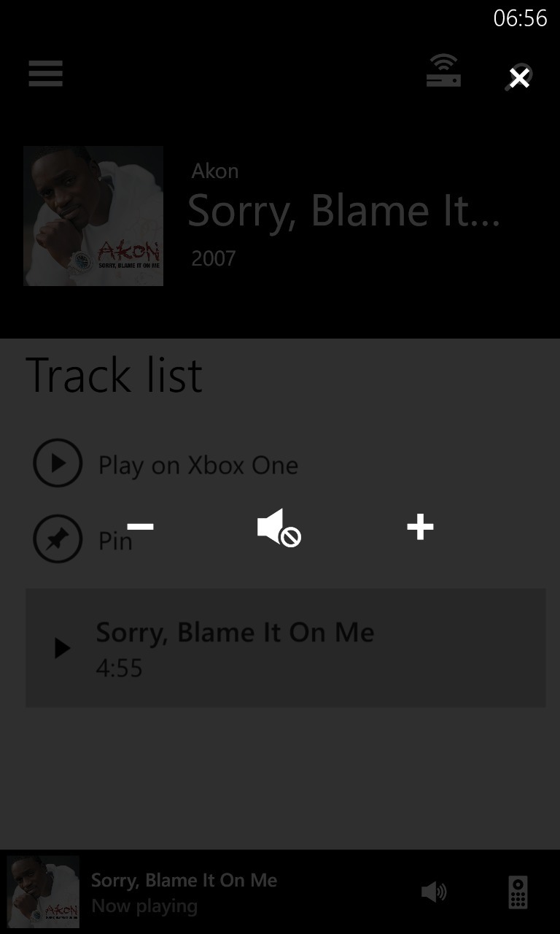Viewport: 560px width, 934px height.
Task: Open the Akon album cover art
Action: pos(93,216)
